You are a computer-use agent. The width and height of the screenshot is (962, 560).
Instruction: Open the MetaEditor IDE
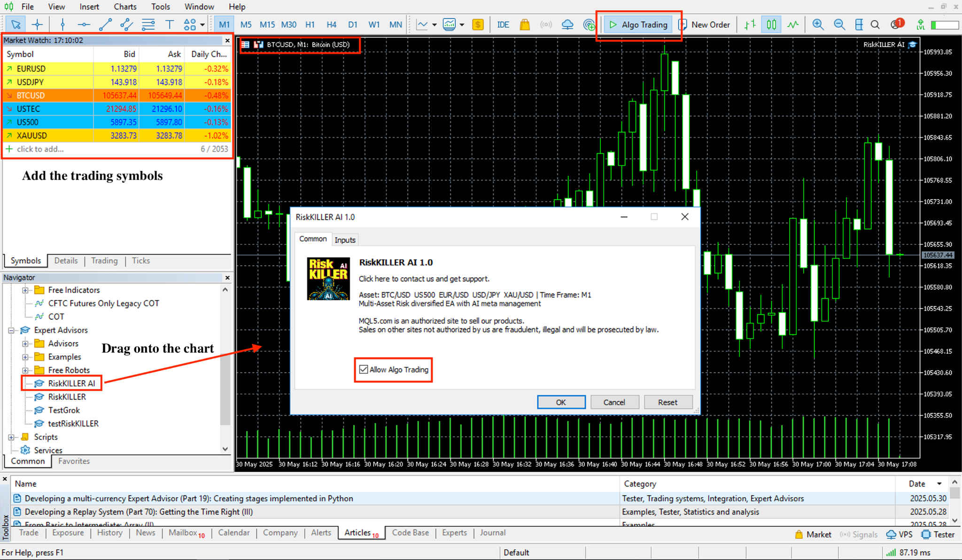click(503, 24)
